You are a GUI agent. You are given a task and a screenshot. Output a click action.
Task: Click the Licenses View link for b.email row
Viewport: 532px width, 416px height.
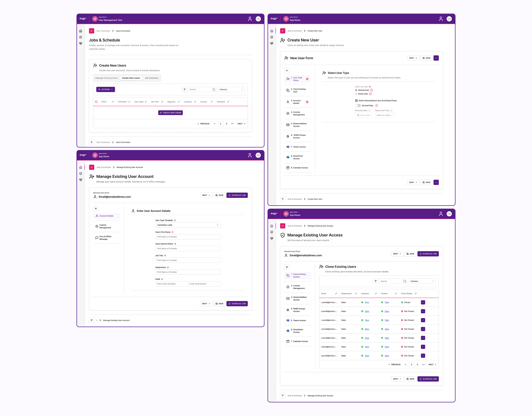coord(367,311)
